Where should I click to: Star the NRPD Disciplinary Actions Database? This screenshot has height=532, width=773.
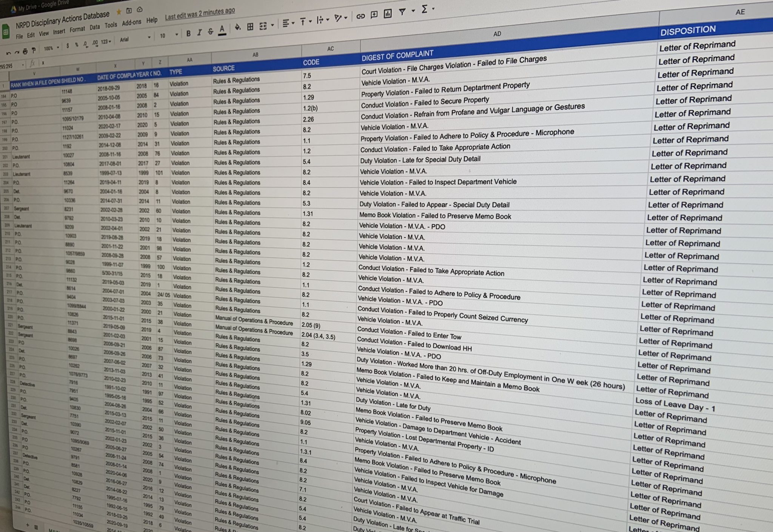pos(119,12)
